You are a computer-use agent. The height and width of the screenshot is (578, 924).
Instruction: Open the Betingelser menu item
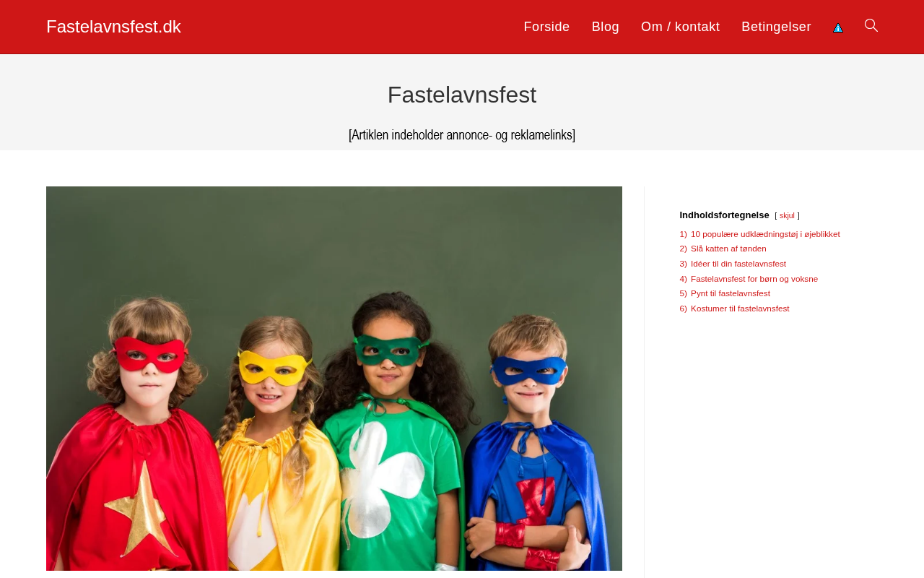776,27
